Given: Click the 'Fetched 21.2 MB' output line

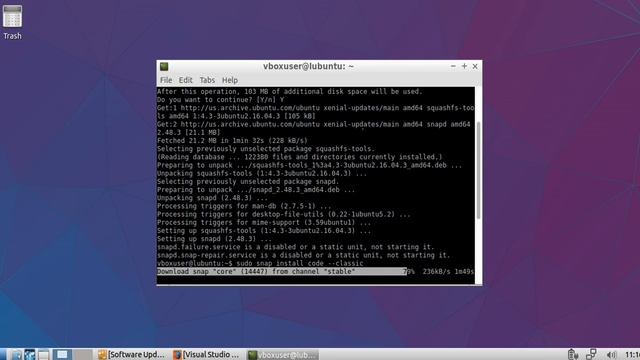Looking at the screenshot, I should (232, 140).
